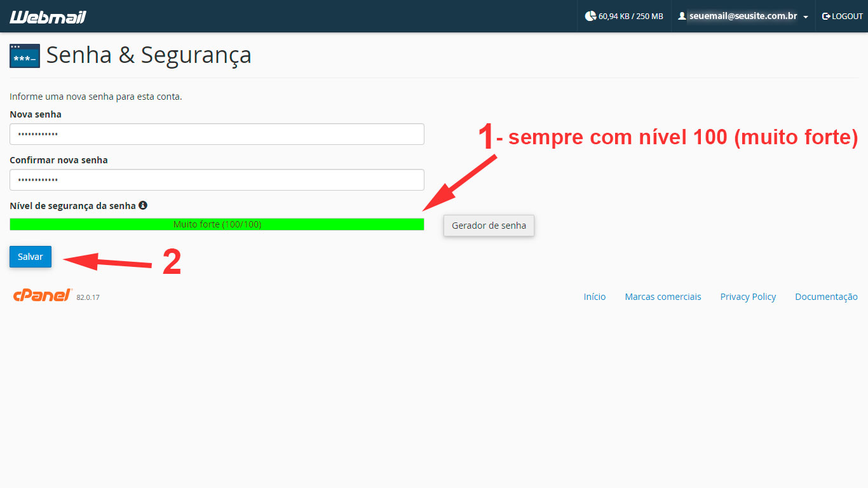This screenshot has width=868, height=488.
Task: Open the Privacy Policy link
Action: (x=748, y=297)
